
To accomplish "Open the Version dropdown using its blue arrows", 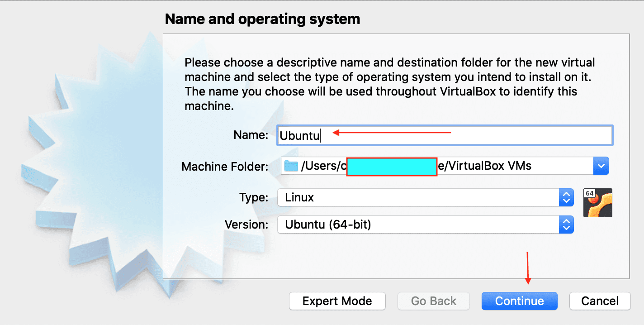I will pyautogui.click(x=566, y=225).
